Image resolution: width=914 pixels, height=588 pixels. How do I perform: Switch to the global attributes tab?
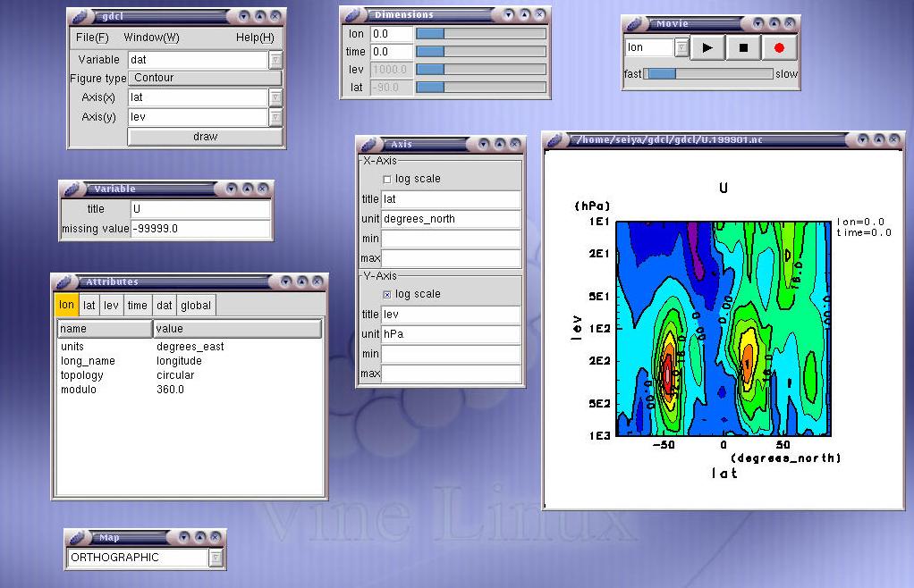pos(196,306)
